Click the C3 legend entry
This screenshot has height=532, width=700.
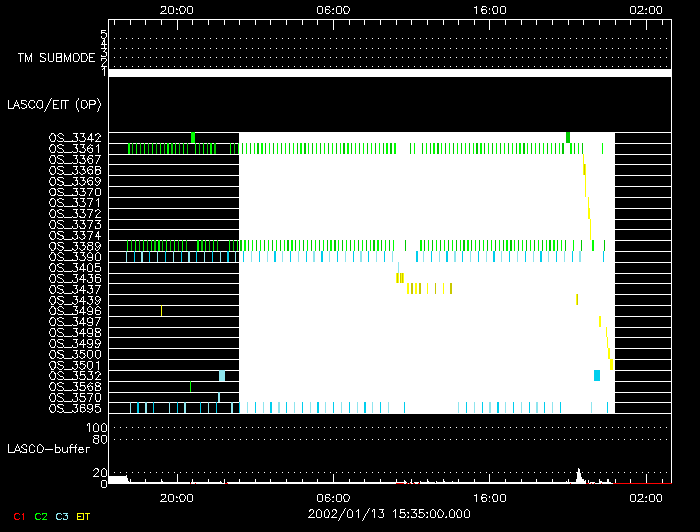(x=62, y=516)
